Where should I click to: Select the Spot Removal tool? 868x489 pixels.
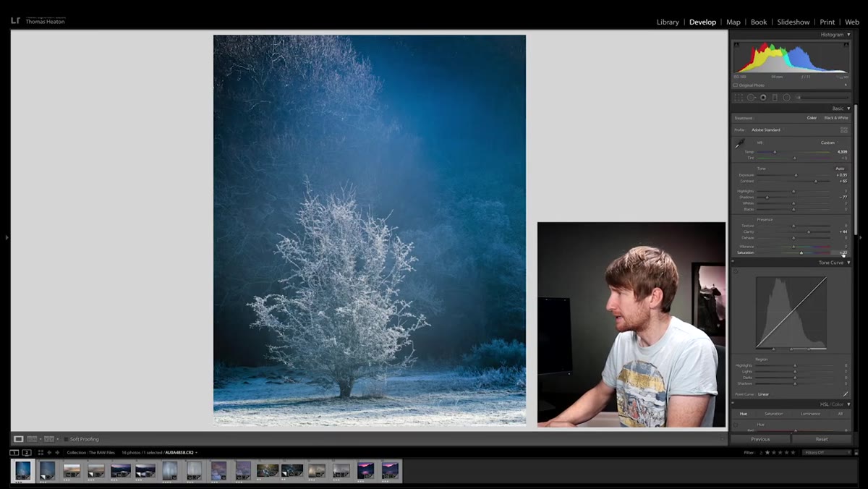pos(751,97)
